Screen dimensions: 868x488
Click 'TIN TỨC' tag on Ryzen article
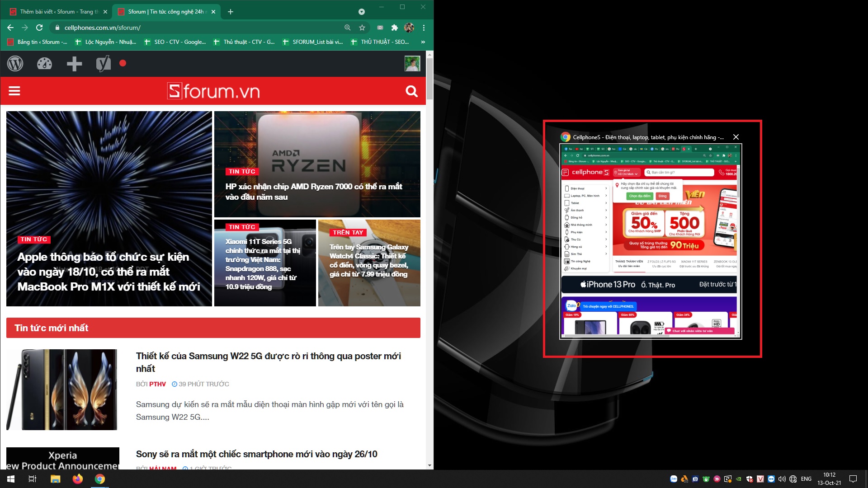242,172
